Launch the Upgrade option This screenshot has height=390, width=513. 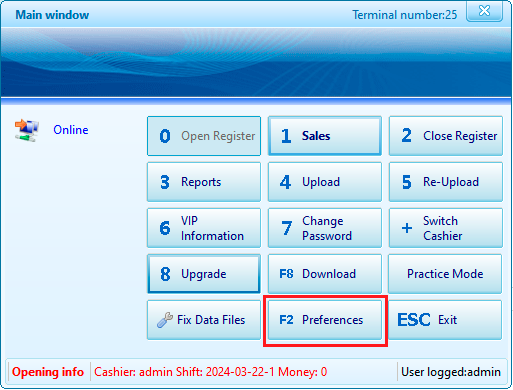[x=204, y=274]
